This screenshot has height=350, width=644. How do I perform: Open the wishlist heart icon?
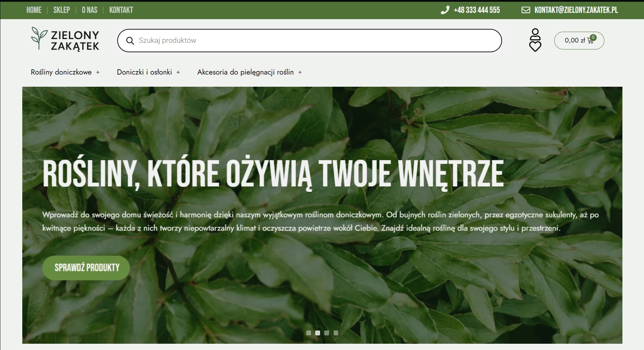tap(535, 46)
